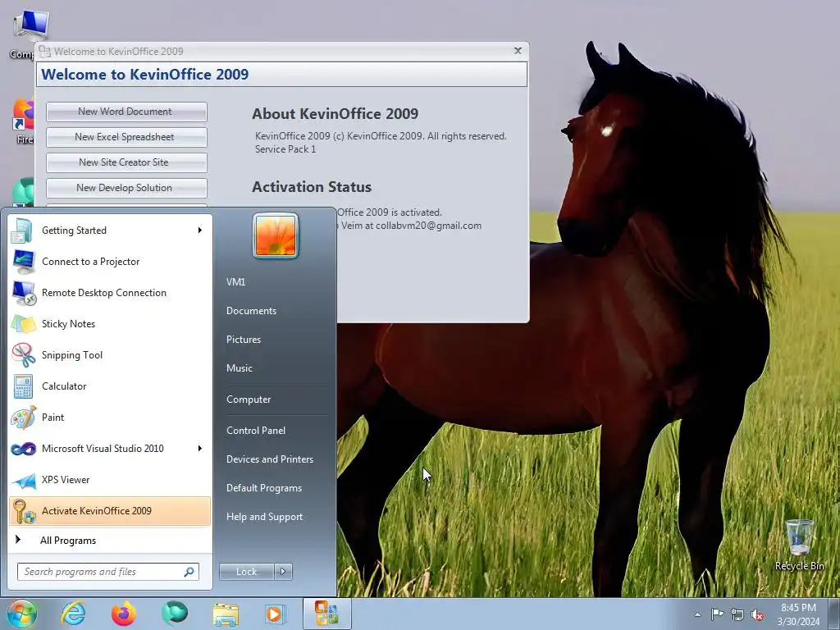Viewport: 840px width, 630px height.
Task: Open Internet Explorer from the taskbar
Action: click(73, 614)
